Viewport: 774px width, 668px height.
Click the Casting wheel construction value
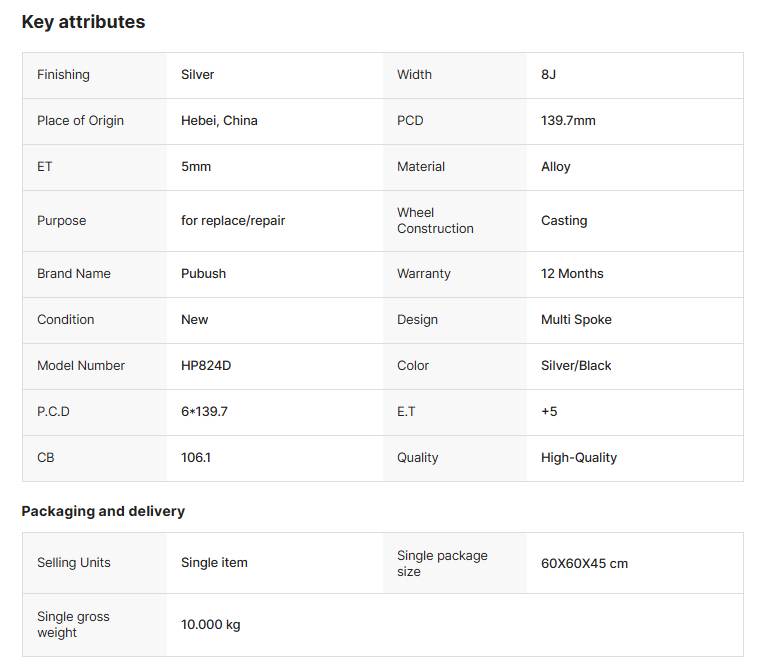point(564,221)
